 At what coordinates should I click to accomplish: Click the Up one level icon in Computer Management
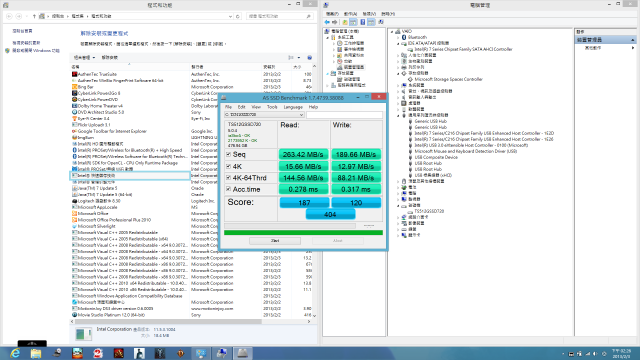[x=345, y=22]
